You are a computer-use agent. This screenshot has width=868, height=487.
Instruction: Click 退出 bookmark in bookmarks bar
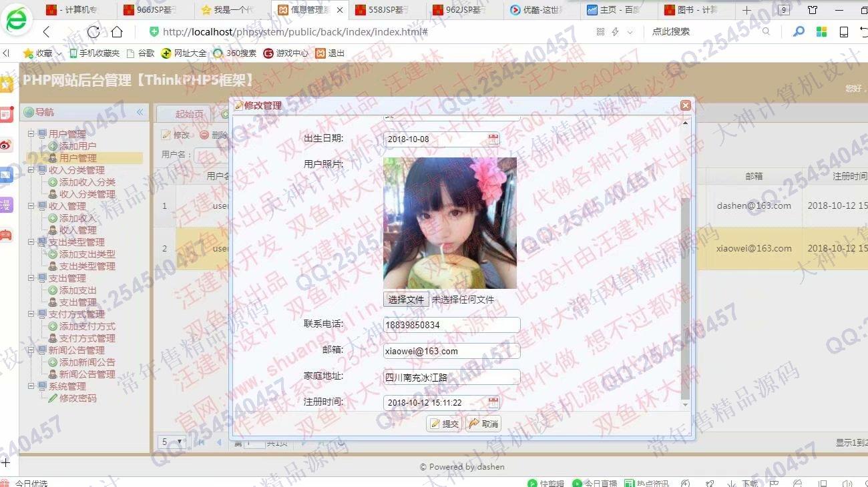(331, 53)
